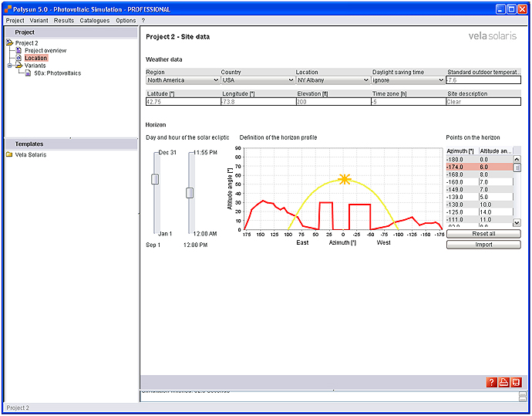Collapse the Variants tree node
The image size is (532, 416).
point(10,66)
